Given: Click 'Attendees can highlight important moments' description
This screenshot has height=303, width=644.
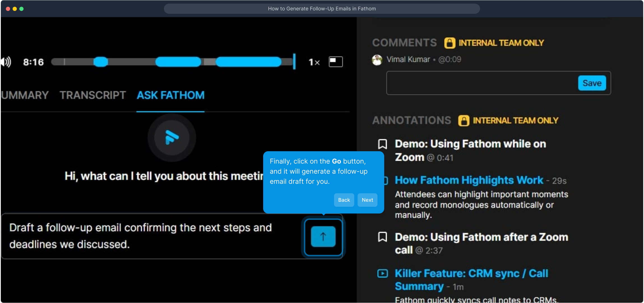Looking at the screenshot, I should tap(481, 205).
